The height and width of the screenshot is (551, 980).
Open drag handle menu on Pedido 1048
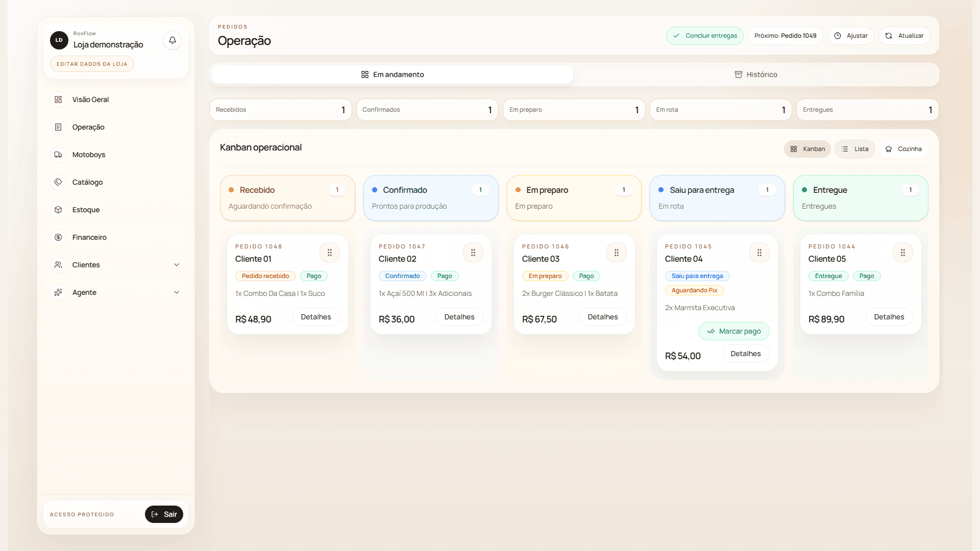(x=330, y=253)
